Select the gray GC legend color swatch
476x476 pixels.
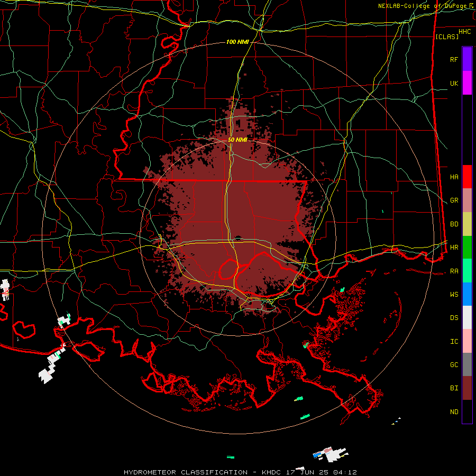click(x=467, y=364)
